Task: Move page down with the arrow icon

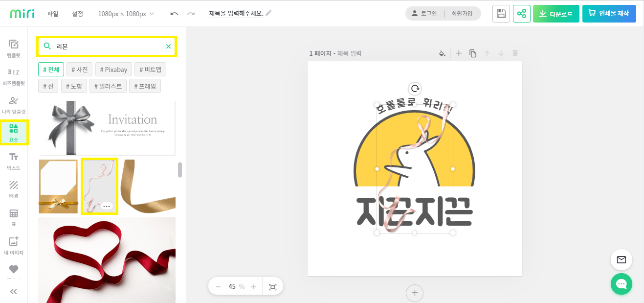Action: pyautogui.click(x=501, y=53)
